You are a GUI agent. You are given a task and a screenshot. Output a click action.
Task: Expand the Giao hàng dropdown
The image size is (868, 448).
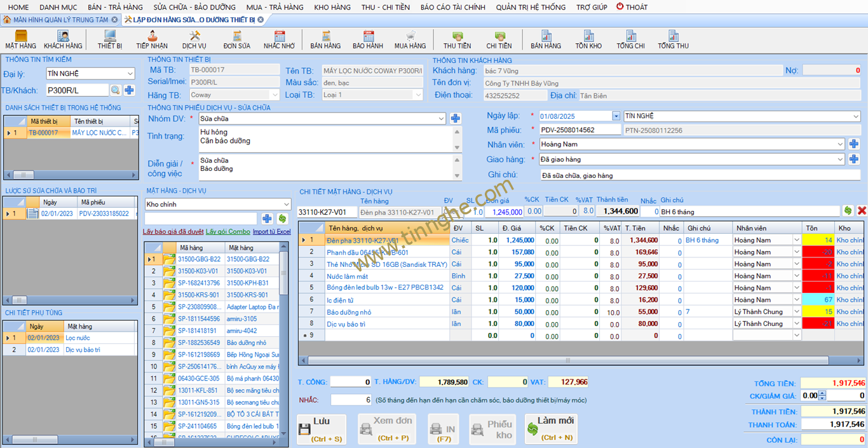(841, 160)
